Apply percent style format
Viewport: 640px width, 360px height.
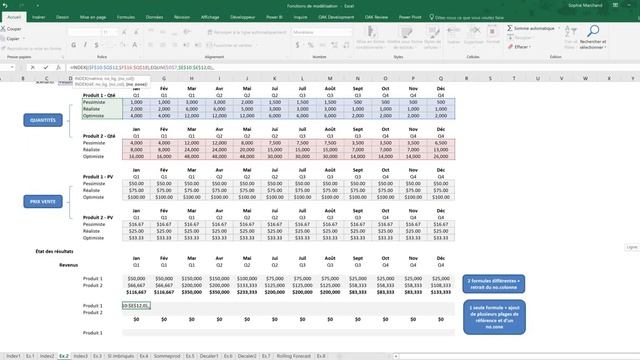click(x=311, y=45)
